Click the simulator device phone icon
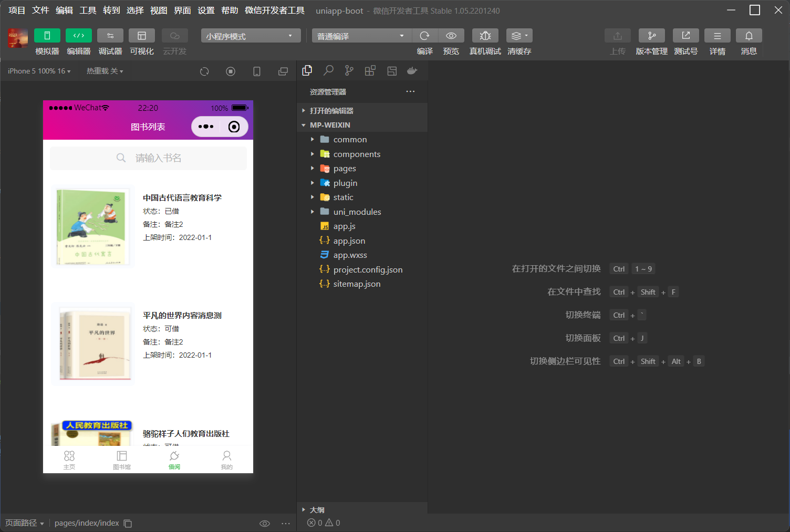 [257, 71]
